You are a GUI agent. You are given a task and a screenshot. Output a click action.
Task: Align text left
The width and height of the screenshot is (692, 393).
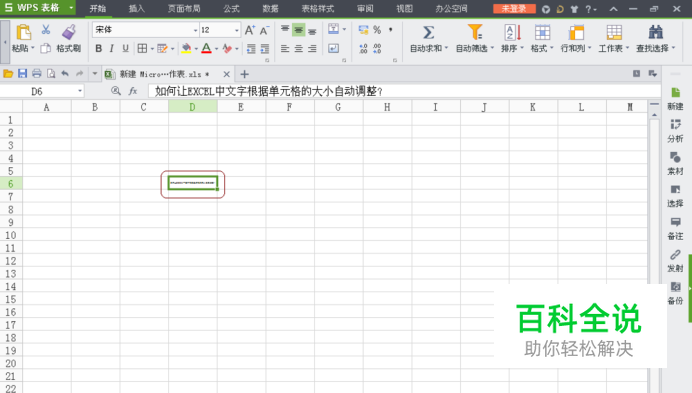tap(285, 48)
